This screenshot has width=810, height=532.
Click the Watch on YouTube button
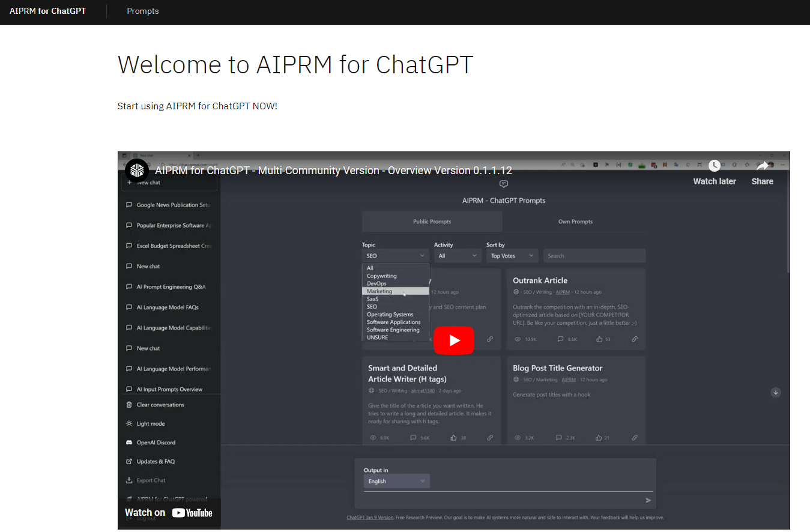pyautogui.click(x=169, y=512)
